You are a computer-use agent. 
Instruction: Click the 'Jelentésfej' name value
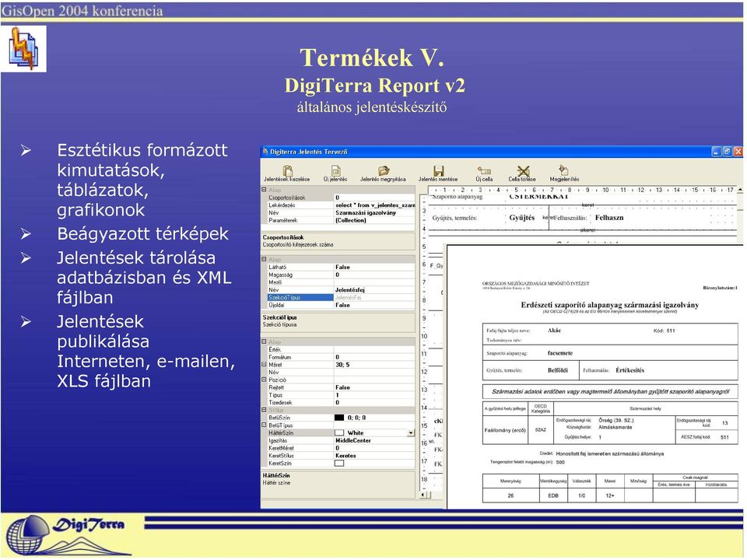click(349, 289)
